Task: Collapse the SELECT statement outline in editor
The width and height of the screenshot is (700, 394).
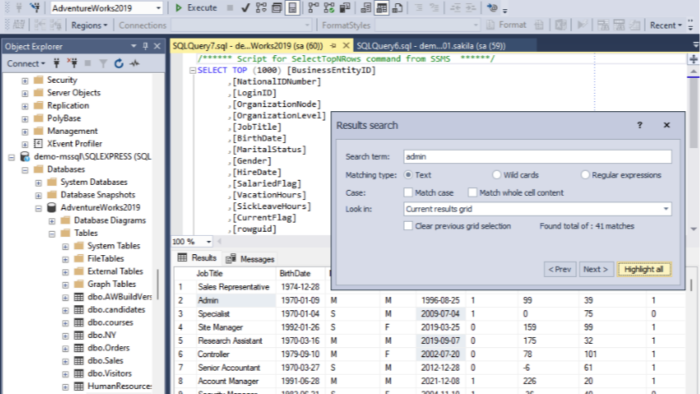Action: 192,70
